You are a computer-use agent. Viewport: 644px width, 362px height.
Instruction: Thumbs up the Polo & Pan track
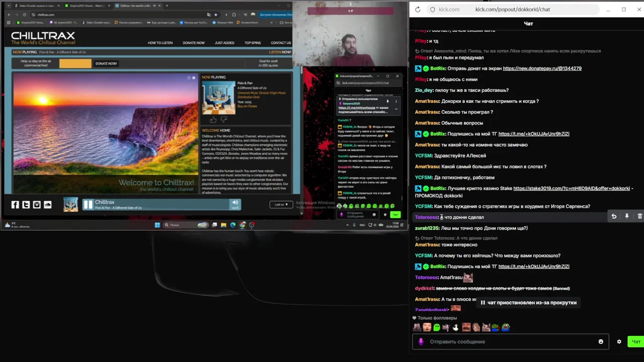(213, 120)
